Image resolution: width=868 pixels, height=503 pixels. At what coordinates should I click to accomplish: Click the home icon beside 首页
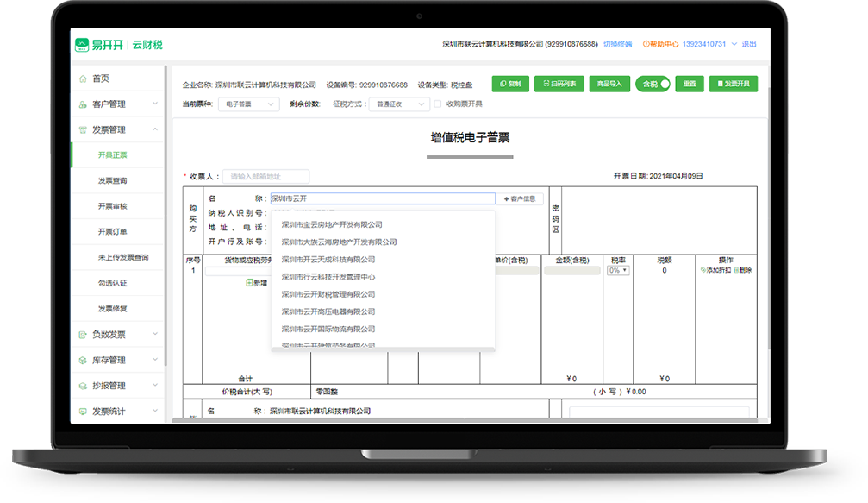click(x=83, y=79)
